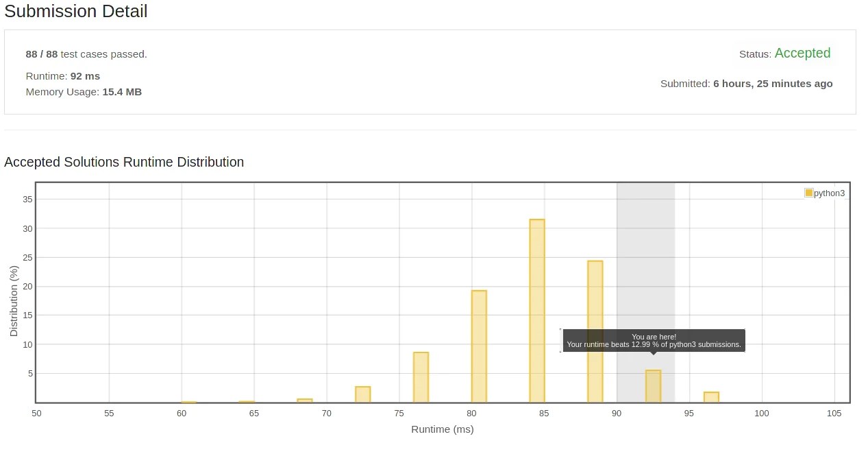Click the bar between 75 and 80 ms
868x454 pixels.
click(421, 377)
